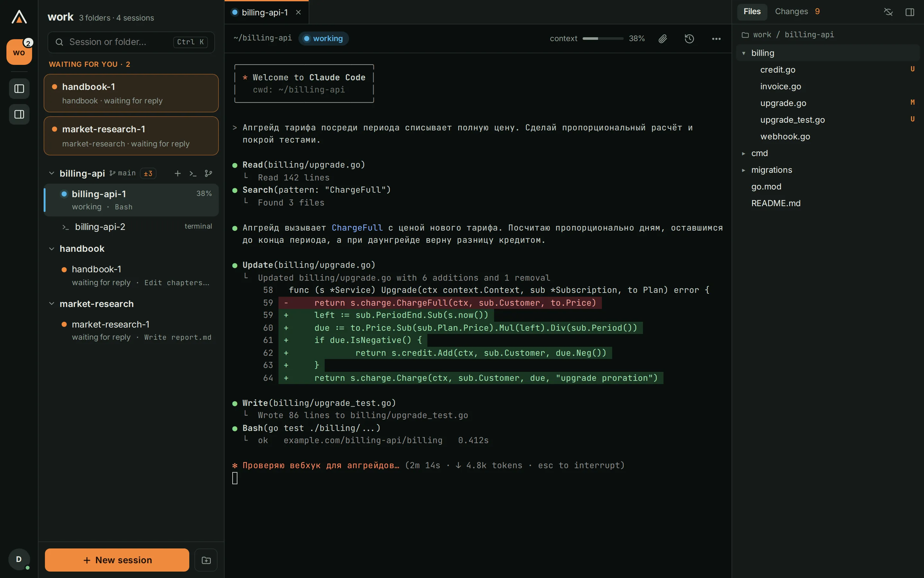
Task: Toggle the right sidebar panel icon in left rail
Action: click(x=19, y=114)
